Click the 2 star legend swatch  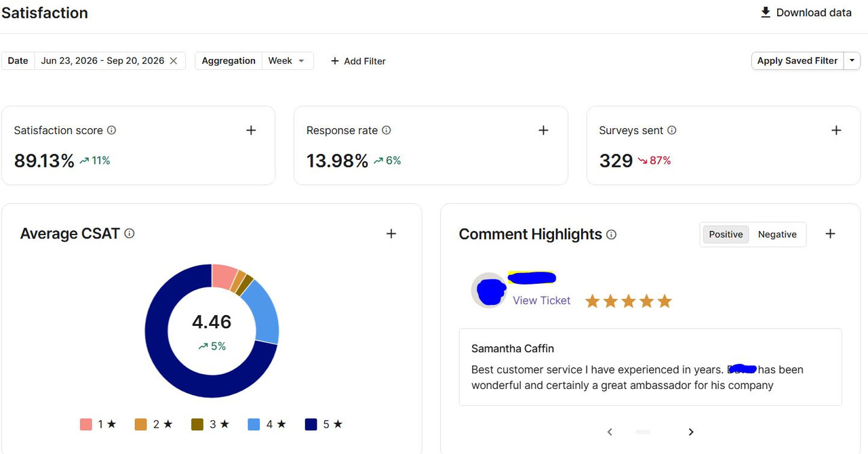coord(141,424)
